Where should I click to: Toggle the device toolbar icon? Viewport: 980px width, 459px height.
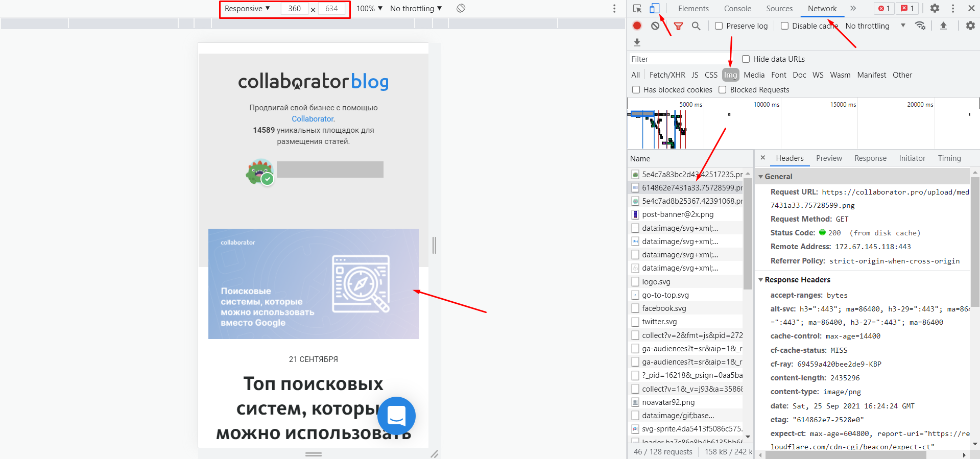654,8
